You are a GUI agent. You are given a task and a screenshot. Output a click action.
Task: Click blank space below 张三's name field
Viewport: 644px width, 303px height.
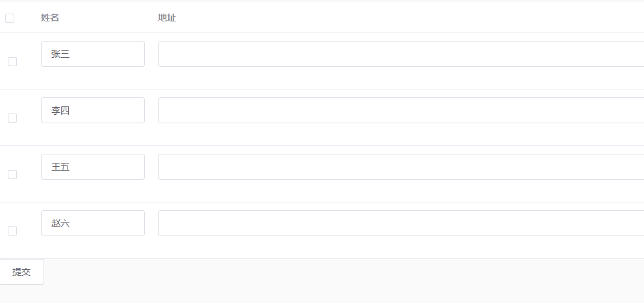pyautogui.click(x=93, y=78)
